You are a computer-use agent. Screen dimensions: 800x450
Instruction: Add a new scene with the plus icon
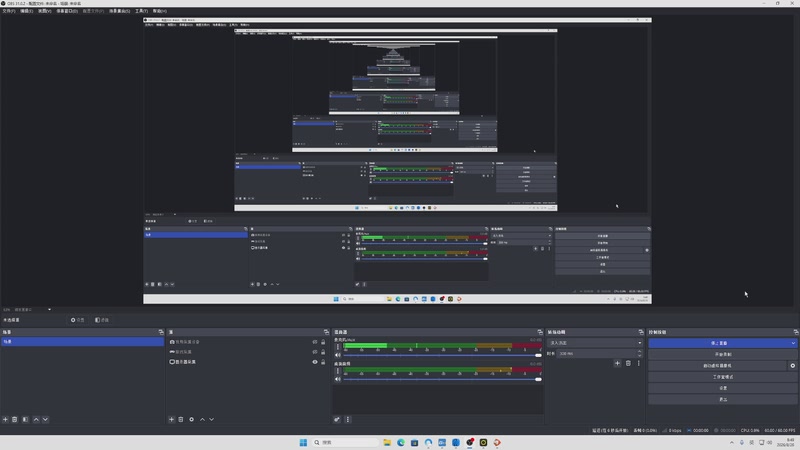click(6, 419)
